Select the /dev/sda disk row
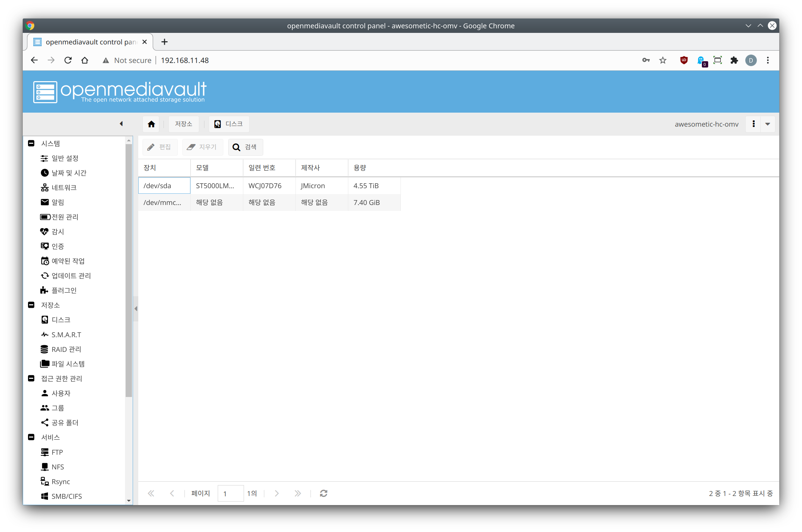Image resolution: width=802 pixels, height=532 pixels. [x=164, y=186]
